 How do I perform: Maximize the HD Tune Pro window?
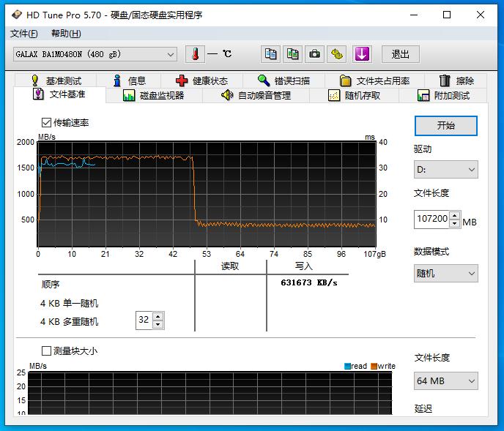click(447, 15)
